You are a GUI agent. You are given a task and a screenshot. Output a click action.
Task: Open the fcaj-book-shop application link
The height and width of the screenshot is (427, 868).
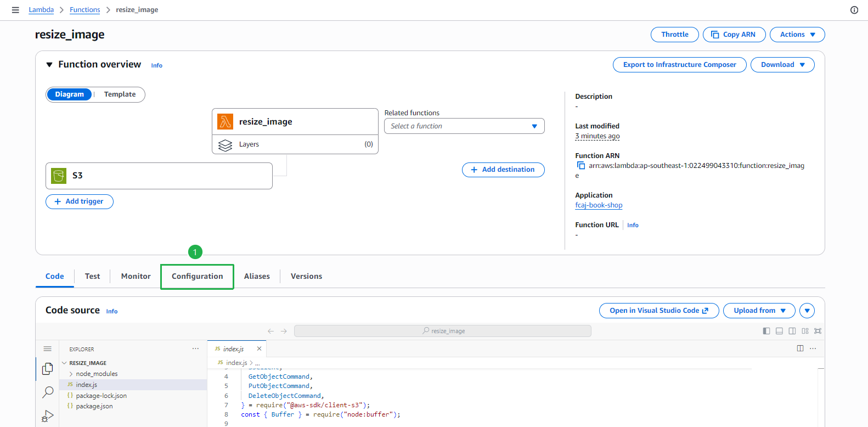(599, 205)
